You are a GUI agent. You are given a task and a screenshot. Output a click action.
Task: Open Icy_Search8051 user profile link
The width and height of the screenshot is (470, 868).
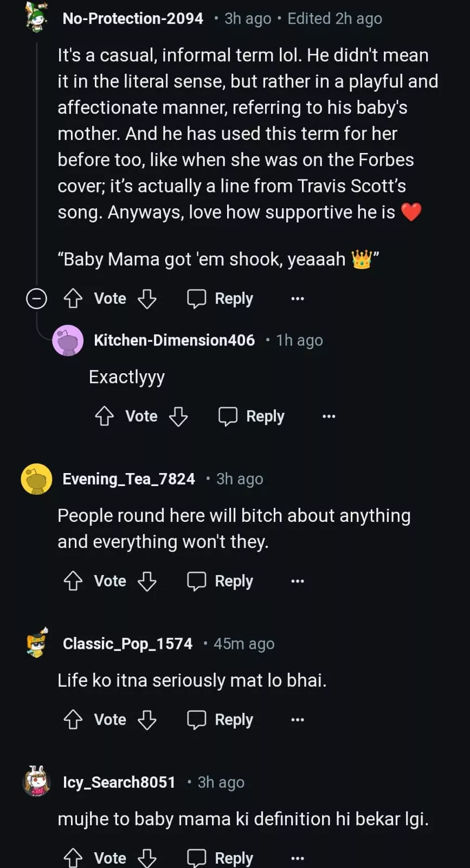point(119,782)
